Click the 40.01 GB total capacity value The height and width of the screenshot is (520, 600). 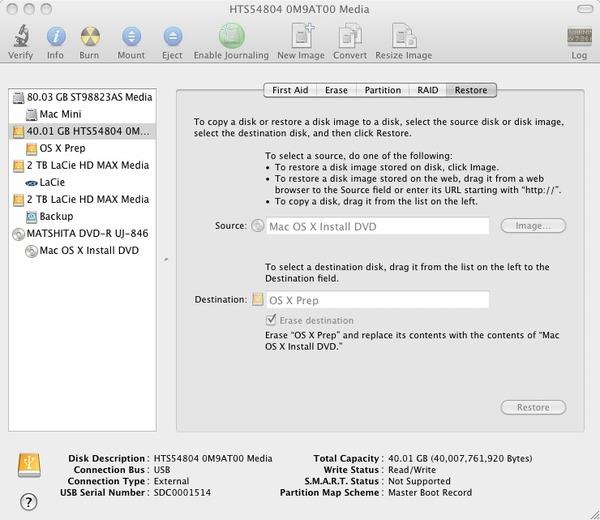point(460,458)
